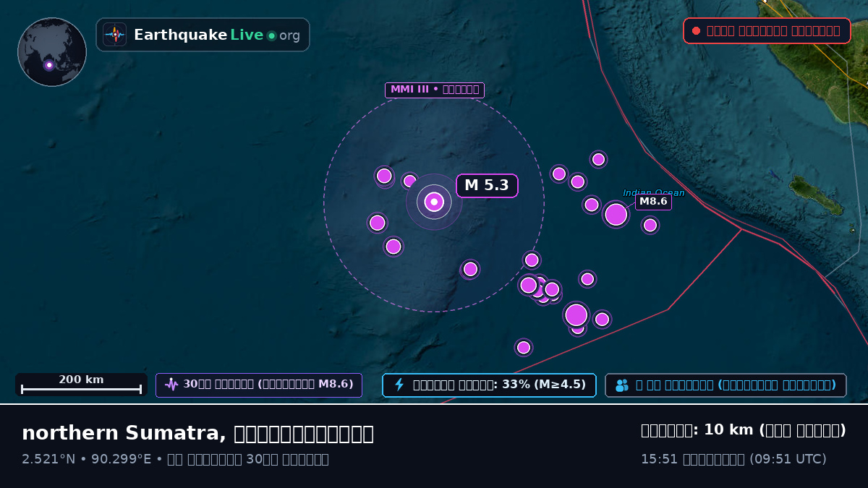Click the coordinates "2.521°N • 90.299°E"
Screen dimensions: 868x488
(87, 459)
